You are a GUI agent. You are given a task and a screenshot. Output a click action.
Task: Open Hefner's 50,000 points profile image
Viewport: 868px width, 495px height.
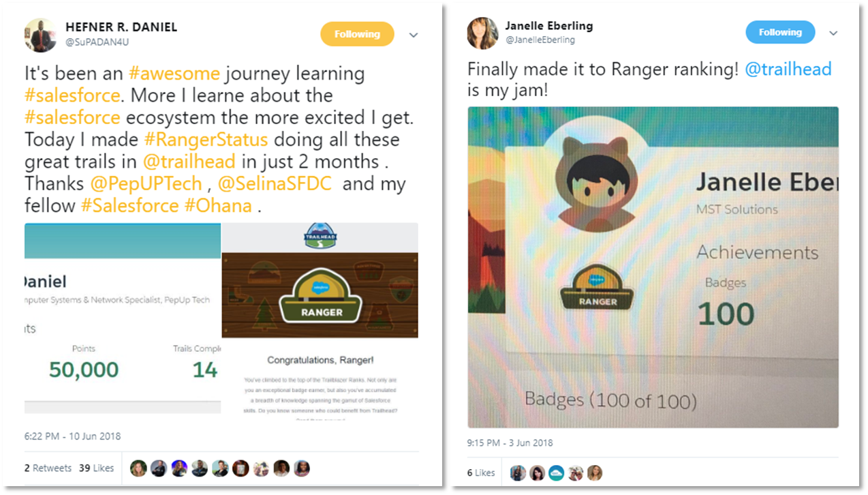pos(123,318)
